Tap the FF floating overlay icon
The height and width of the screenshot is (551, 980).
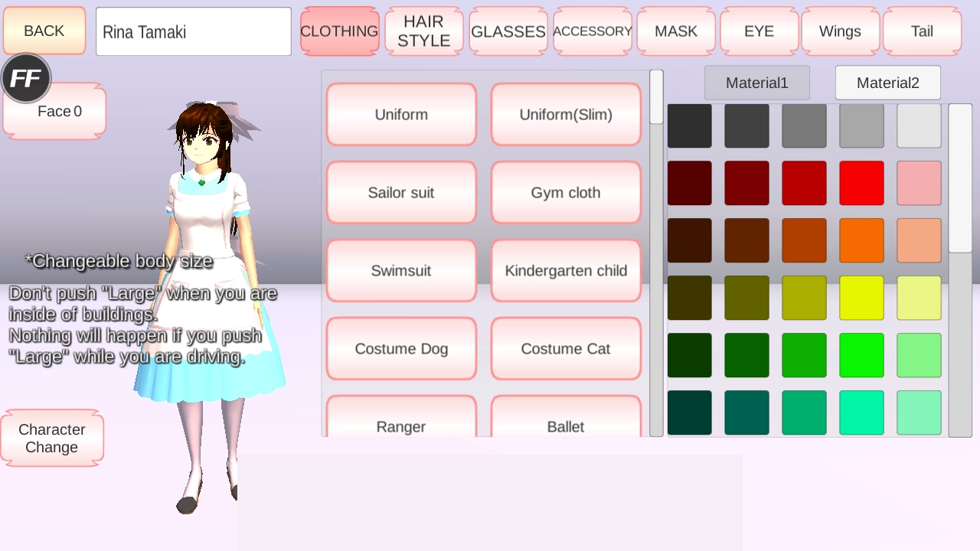click(26, 78)
